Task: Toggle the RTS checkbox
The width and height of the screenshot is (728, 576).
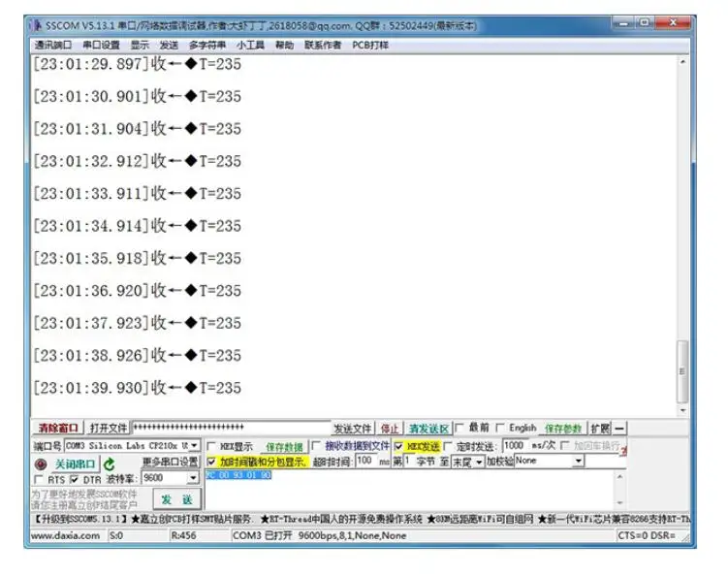Action: 39,479
